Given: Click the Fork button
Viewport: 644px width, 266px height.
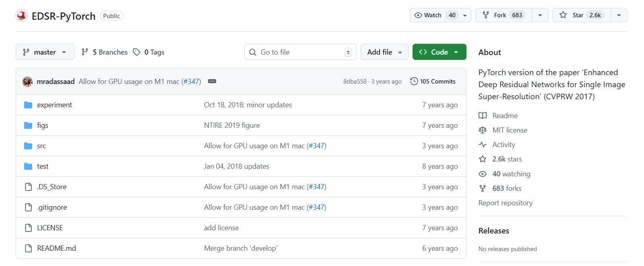Looking at the screenshot, I should 504,15.
